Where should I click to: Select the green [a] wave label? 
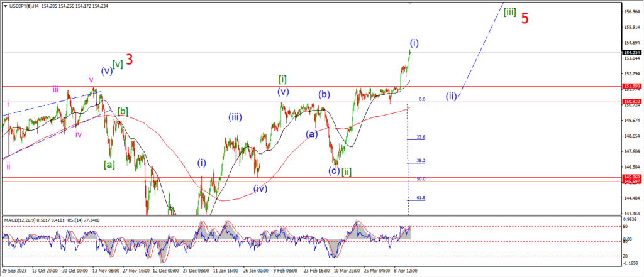[x=109, y=164]
